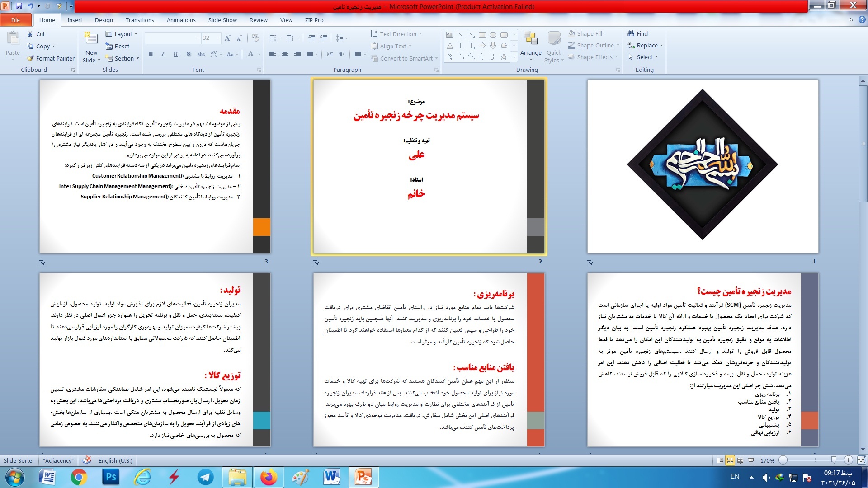868x488 pixels.
Task: Open the Layout dropdown
Action: tap(121, 34)
